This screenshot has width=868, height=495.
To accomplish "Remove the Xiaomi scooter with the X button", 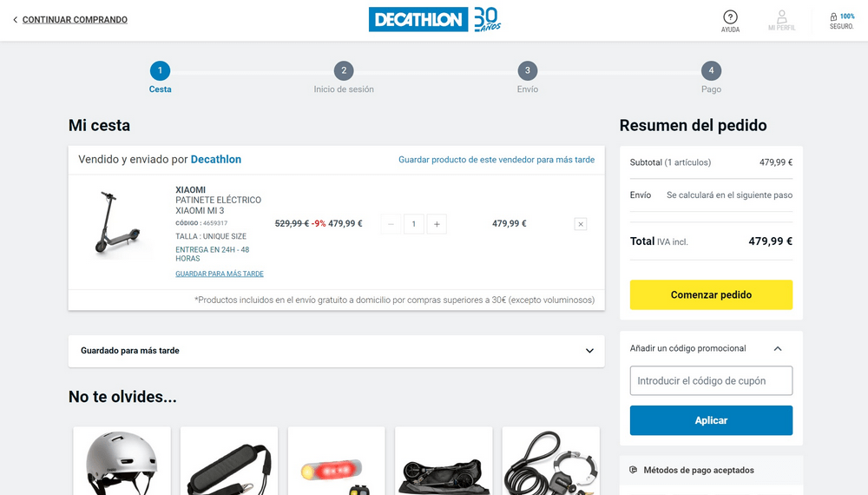I will click(580, 224).
